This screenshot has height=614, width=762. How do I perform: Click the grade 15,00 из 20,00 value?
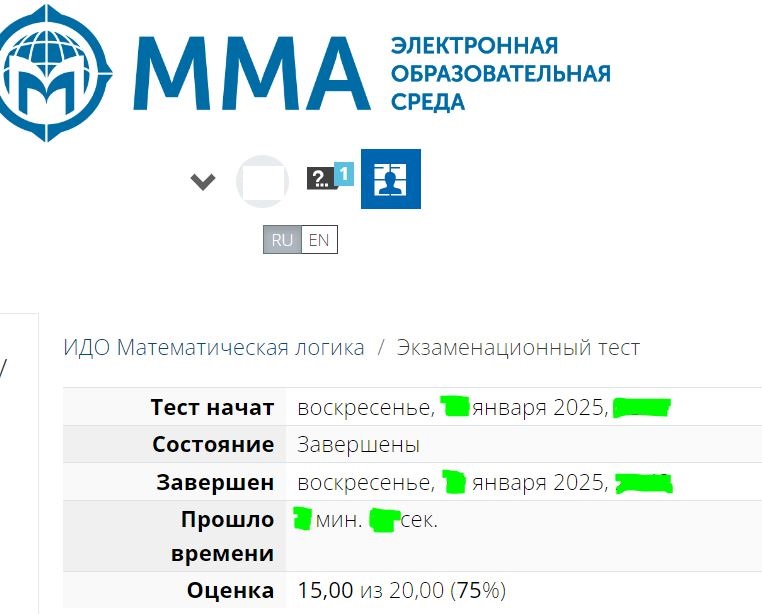(401, 590)
